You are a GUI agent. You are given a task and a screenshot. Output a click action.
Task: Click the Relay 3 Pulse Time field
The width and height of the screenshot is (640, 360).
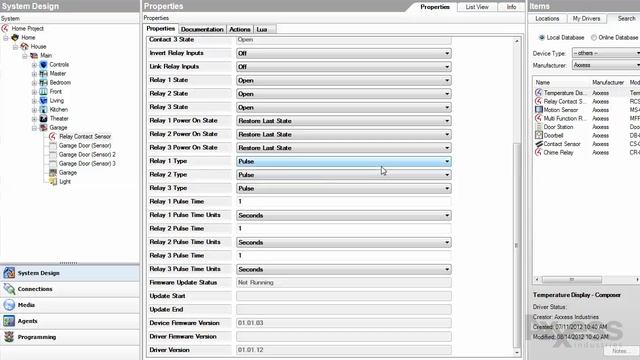[x=344, y=255]
